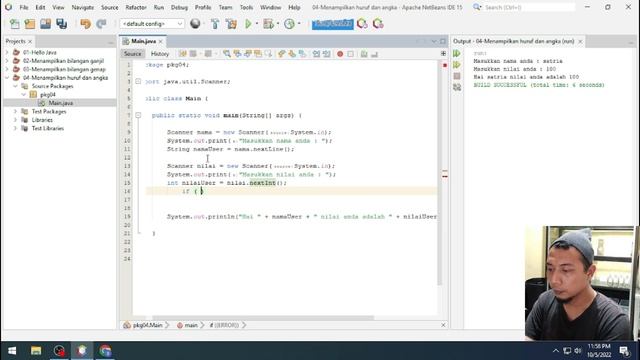The width and height of the screenshot is (640, 360).
Task: Click the Undo arrow icon
Action: (x=85, y=24)
